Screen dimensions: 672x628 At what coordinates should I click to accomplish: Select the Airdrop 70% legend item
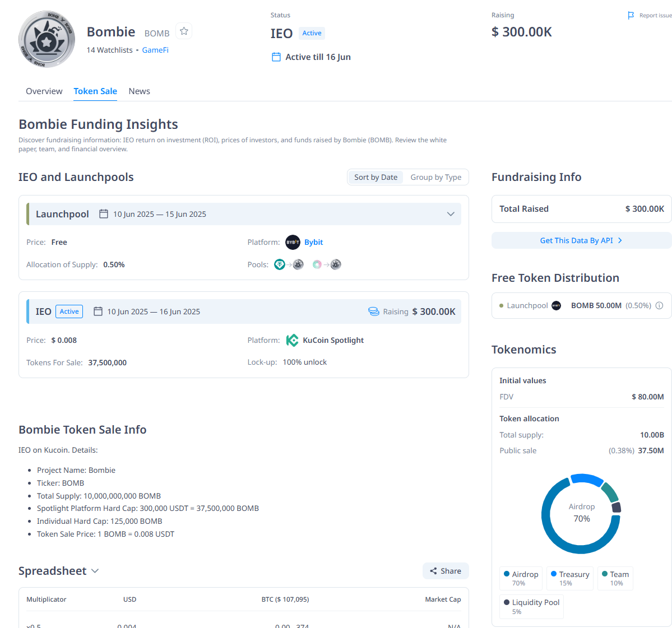tap(521, 578)
